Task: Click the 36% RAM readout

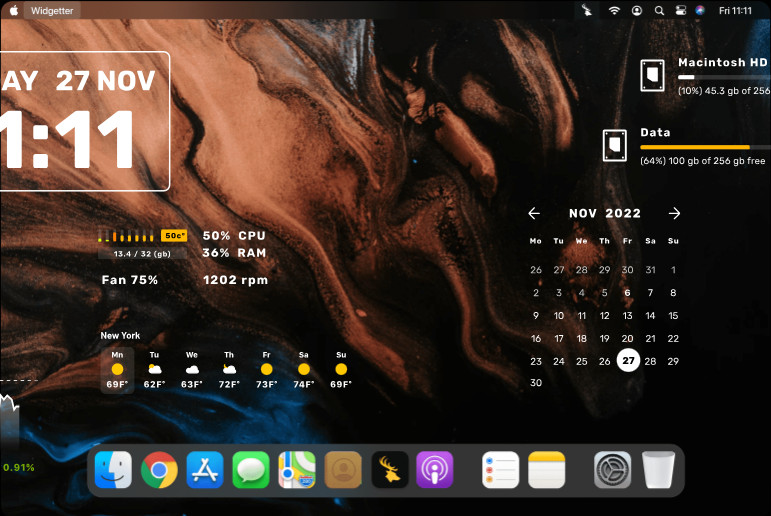Action: pos(234,253)
